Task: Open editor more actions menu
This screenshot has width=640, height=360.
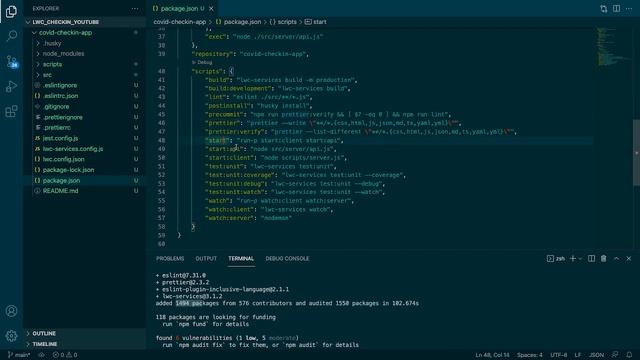Action: 629,9
